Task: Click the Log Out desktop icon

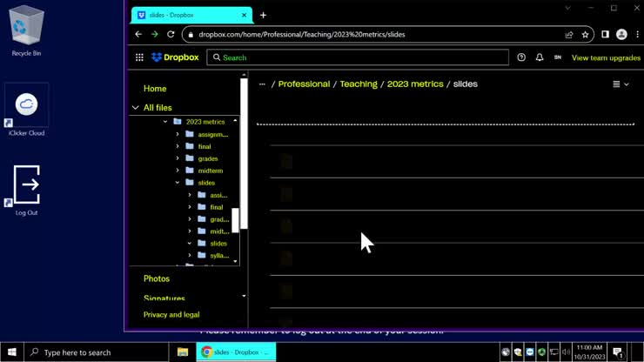Action: point(27,189)
